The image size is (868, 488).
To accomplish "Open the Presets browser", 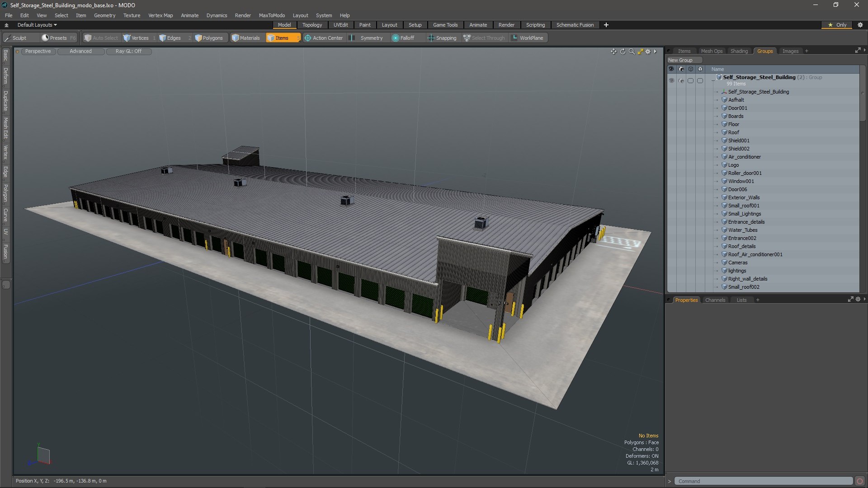I will pyautogui.click(x=58, y=38).
